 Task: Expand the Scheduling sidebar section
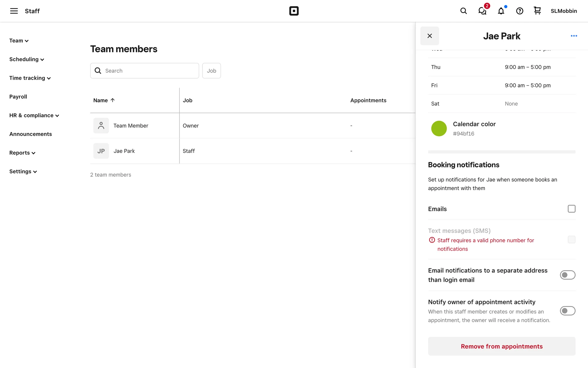pyautogui.click(x=27, y=59)
